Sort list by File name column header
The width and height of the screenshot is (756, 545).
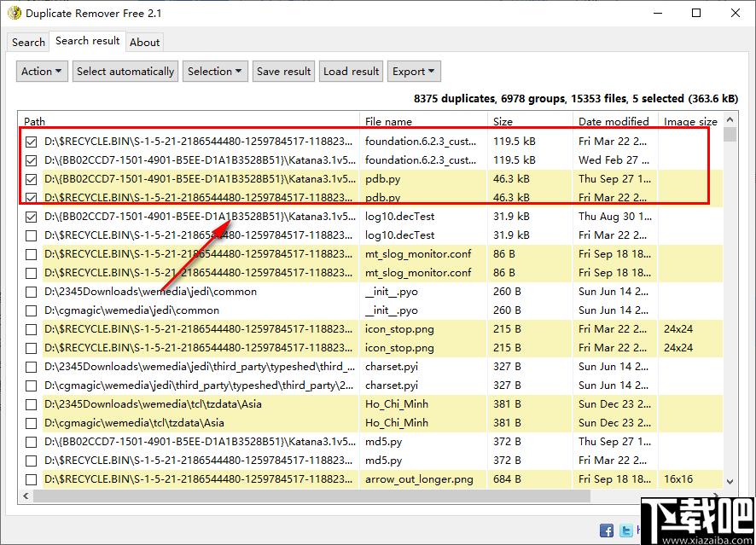click(423, 121)
